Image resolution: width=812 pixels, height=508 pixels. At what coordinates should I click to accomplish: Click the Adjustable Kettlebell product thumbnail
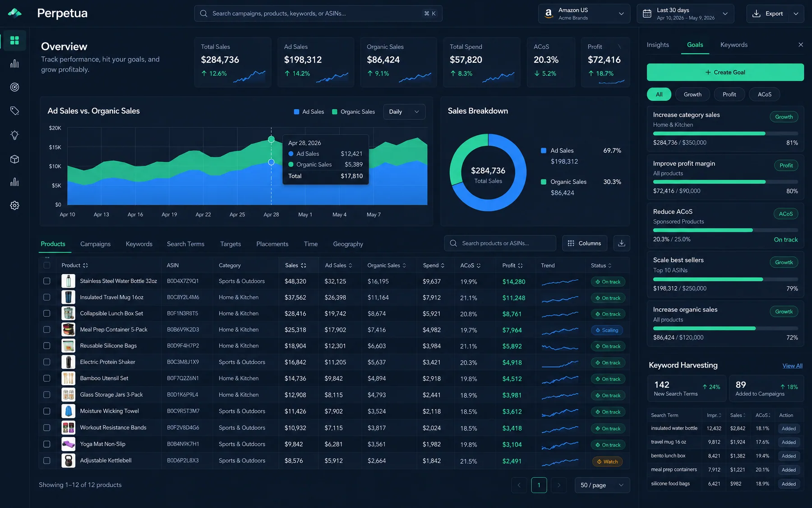68,461
